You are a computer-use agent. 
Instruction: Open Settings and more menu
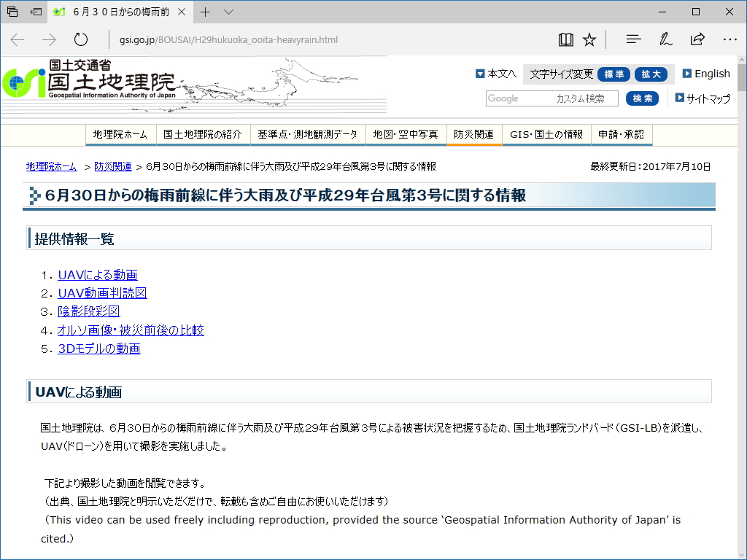click(x=729, y=39)
